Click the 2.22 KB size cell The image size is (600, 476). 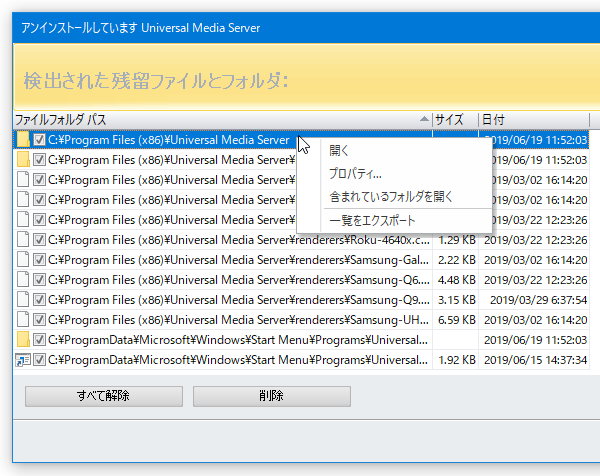(x=457, y=259)
